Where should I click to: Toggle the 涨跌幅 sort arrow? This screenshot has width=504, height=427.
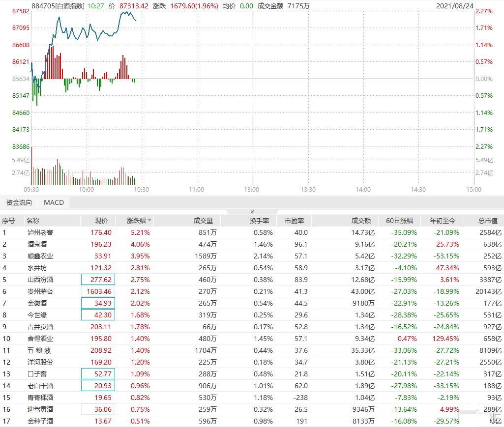149,221
